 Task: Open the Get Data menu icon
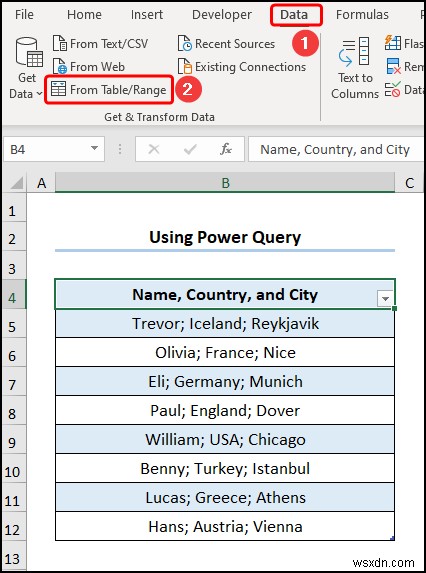tap(27, 54)
